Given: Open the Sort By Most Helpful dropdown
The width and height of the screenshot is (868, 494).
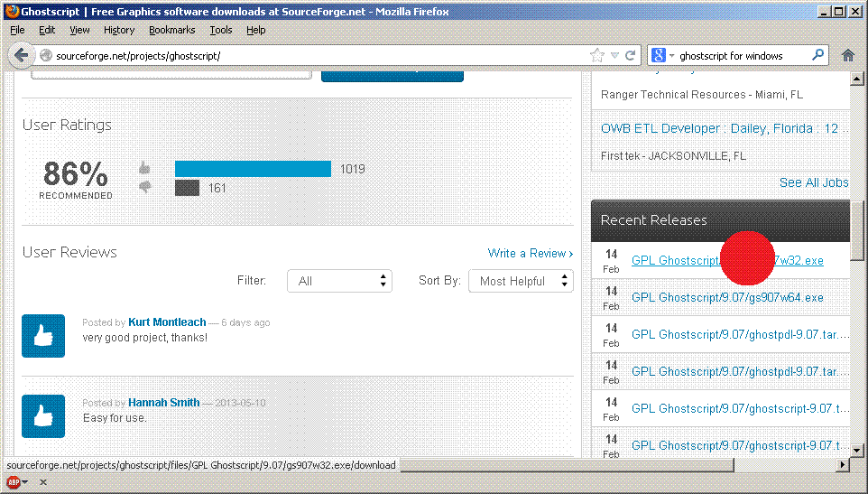Looking at the screenshot, I should [x=521, y=281].
